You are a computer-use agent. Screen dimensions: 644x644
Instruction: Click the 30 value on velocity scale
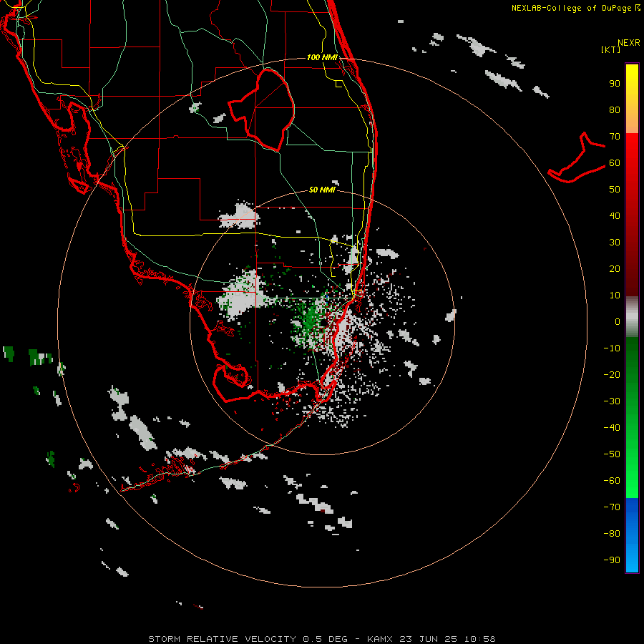point(615,243)
